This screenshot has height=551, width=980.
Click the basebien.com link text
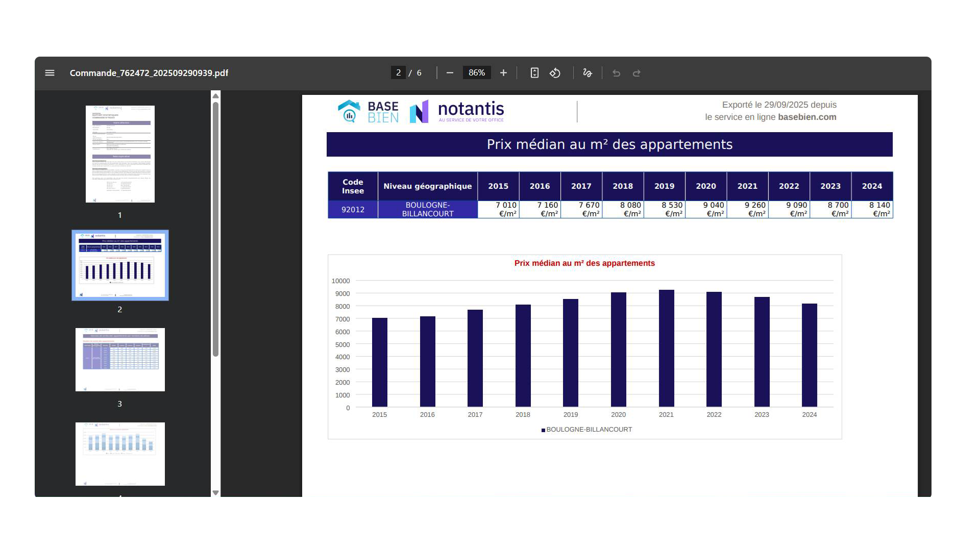pyautogui.click(x=806, y=117)
